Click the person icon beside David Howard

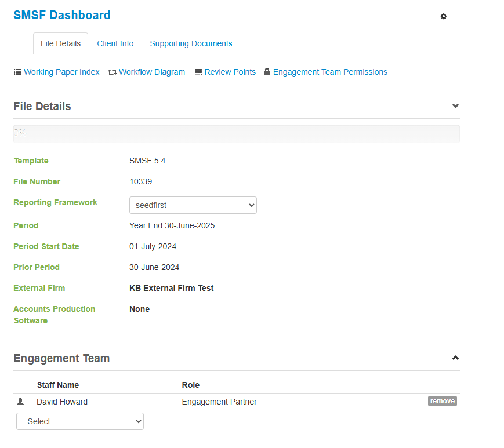(x=20, y=401)
